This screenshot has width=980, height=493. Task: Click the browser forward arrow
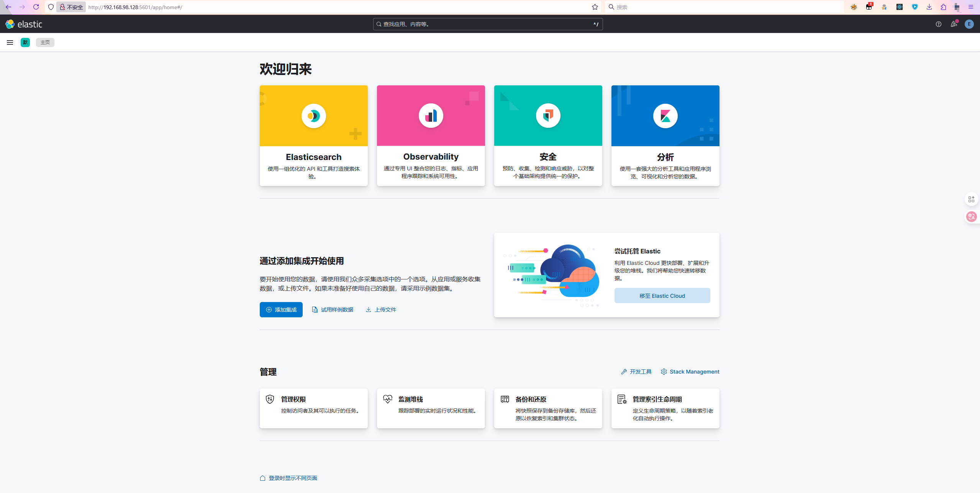tap(22, 7)
